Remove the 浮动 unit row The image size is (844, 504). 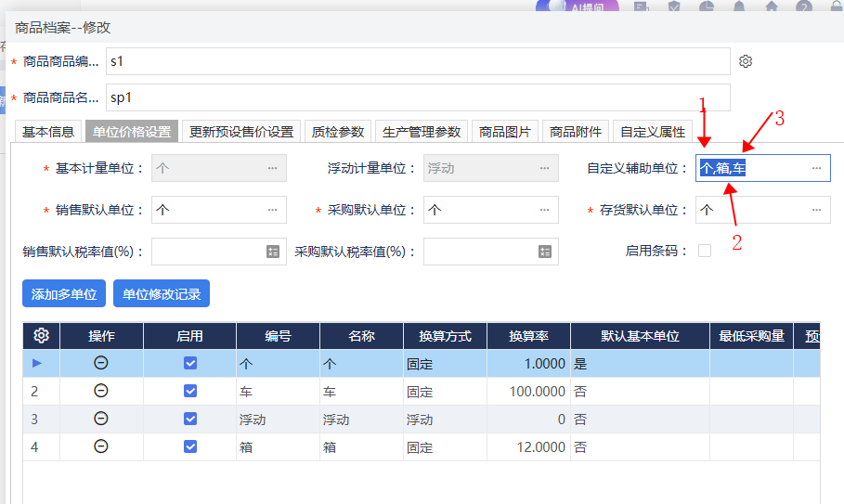(100, 419)
